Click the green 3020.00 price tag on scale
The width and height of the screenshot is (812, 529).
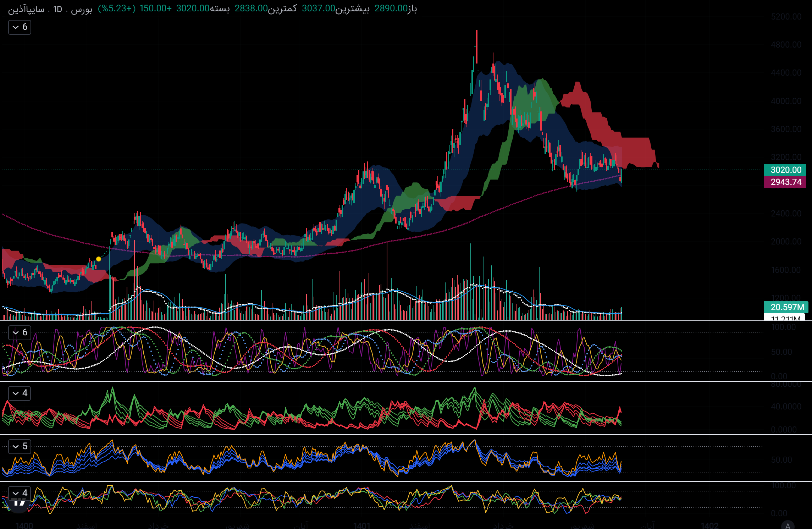click(x=785, y=170)
